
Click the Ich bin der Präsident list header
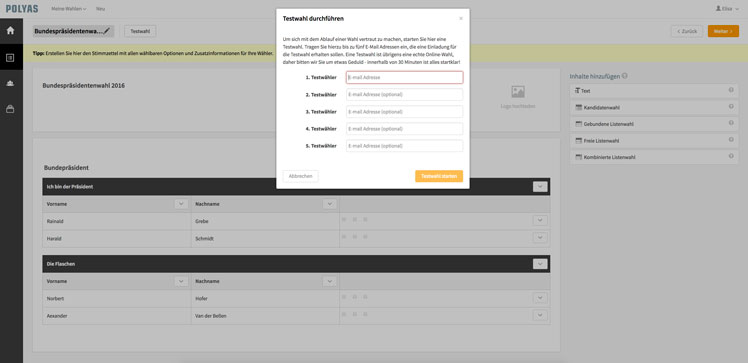[x=296, y=187]
